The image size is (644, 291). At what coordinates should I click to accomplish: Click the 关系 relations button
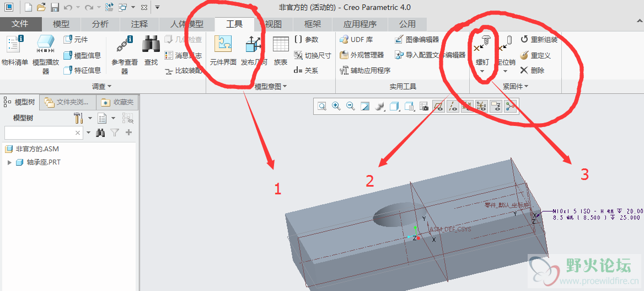(306, 70)
